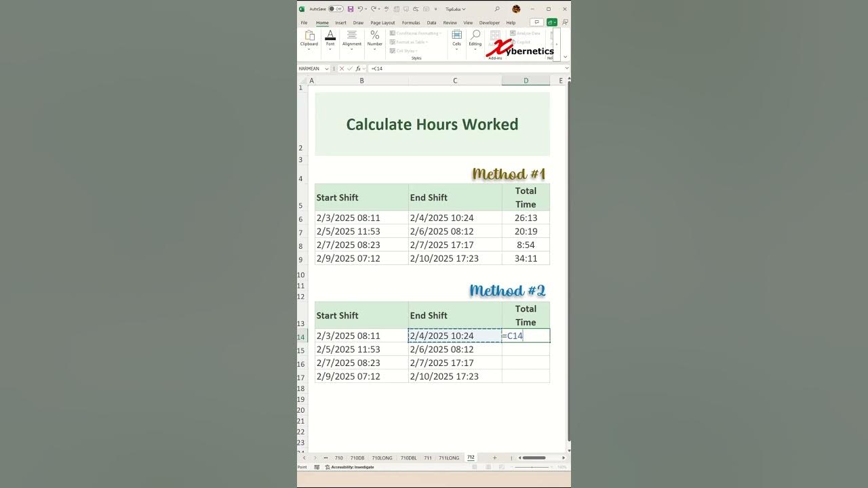Viewport: 868px width, 488px height.
Task: Click the Search magnifier in title bar
Action: click(497, 9)
